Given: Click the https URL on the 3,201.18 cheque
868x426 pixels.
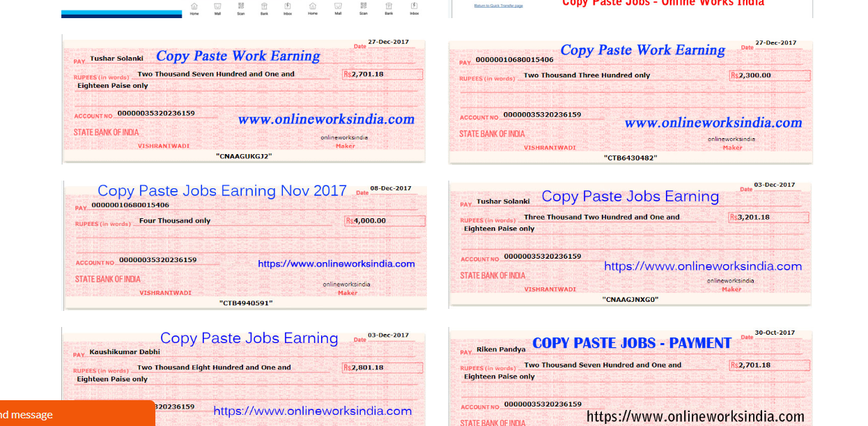Looking at the screenshot, I should [x=703, y=266].
